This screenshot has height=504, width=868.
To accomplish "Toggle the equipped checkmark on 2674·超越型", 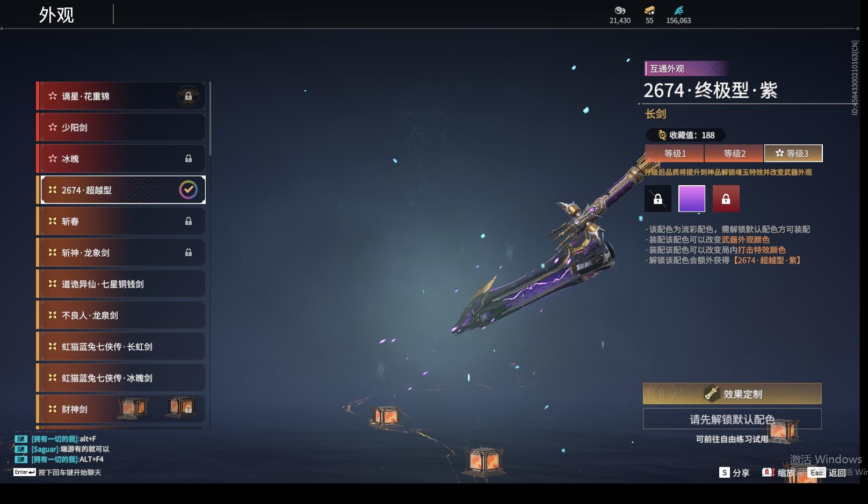I will pos(188,189).
